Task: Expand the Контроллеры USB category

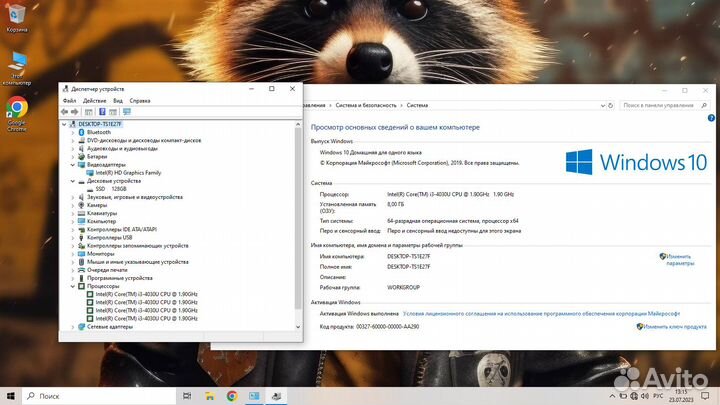Action: tap(73, 237)
